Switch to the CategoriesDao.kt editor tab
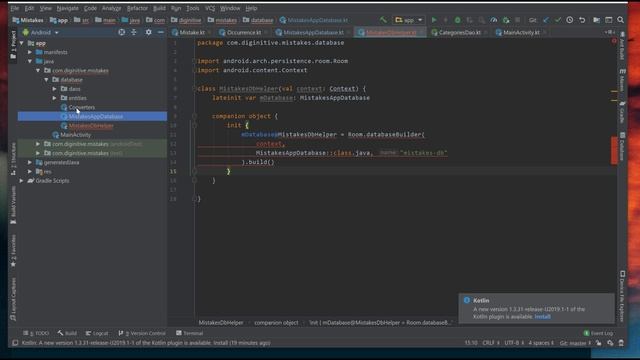 coord(459,32)
